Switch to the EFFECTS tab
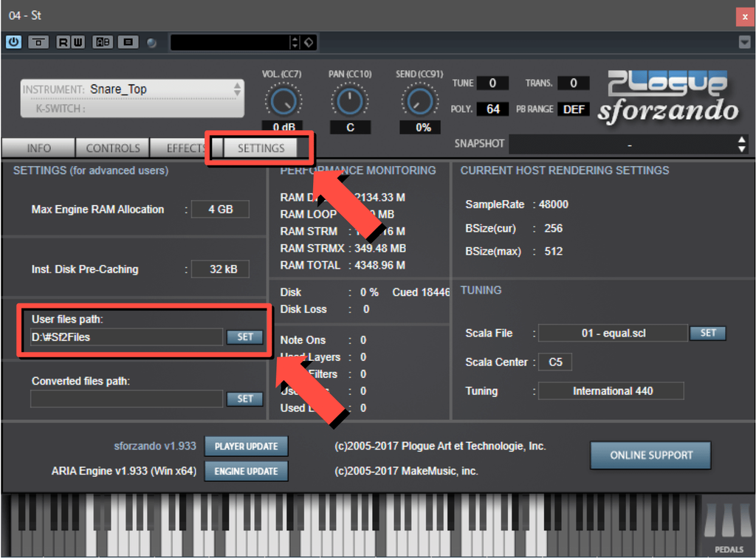 pos(185,148)
